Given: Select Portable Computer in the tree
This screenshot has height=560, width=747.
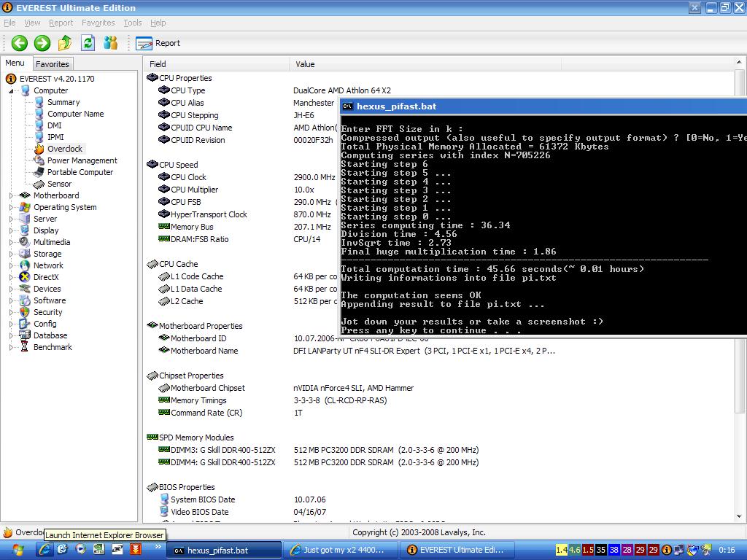Looking at the screenshot, I should (x=80, y=172).
